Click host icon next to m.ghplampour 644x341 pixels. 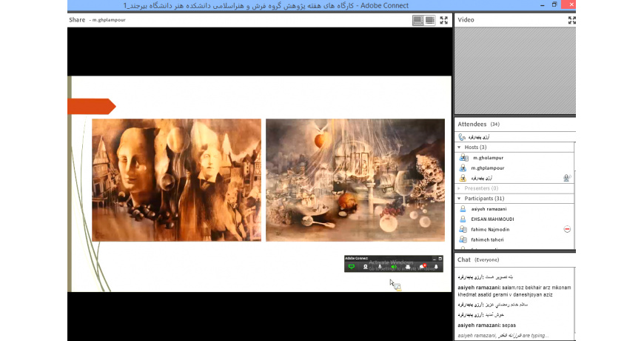point(463,168)
